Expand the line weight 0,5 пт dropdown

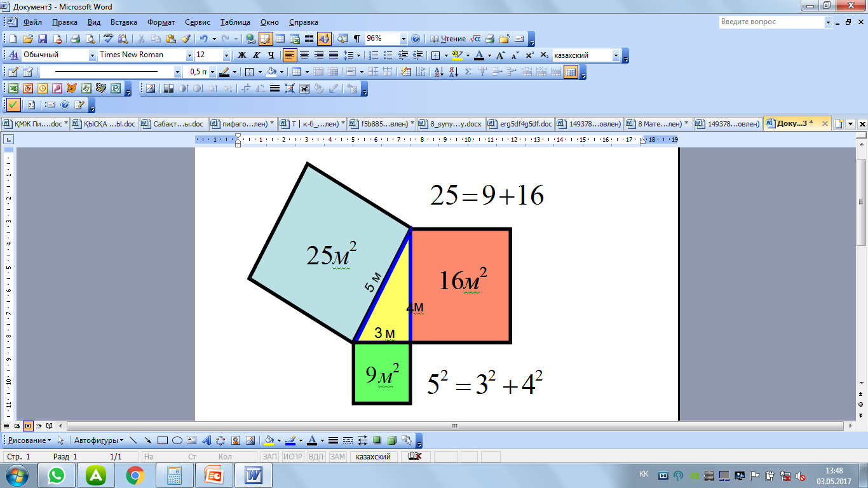[212, 72]
